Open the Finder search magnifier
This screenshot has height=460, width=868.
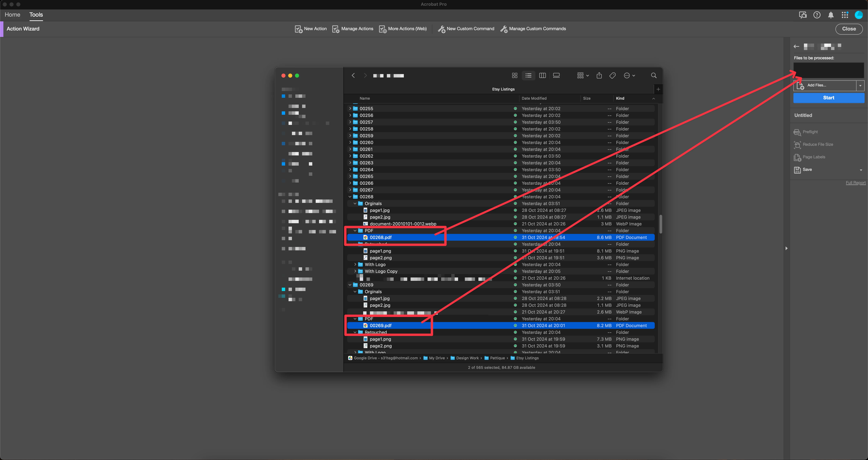[x=653, y=75]
